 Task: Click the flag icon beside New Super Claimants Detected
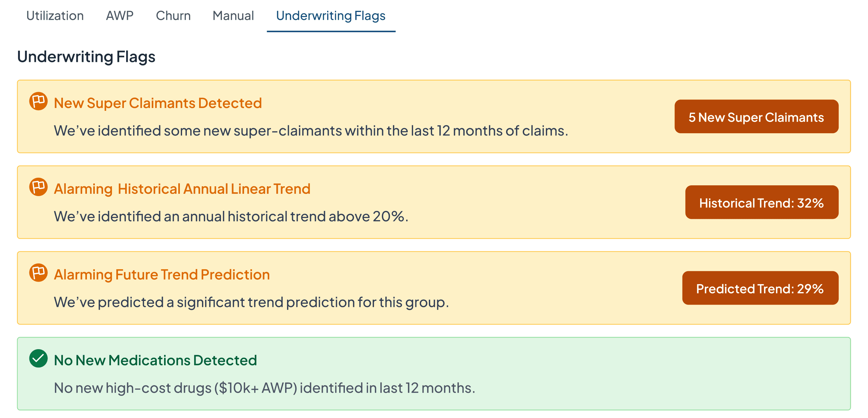click(38, 101)
